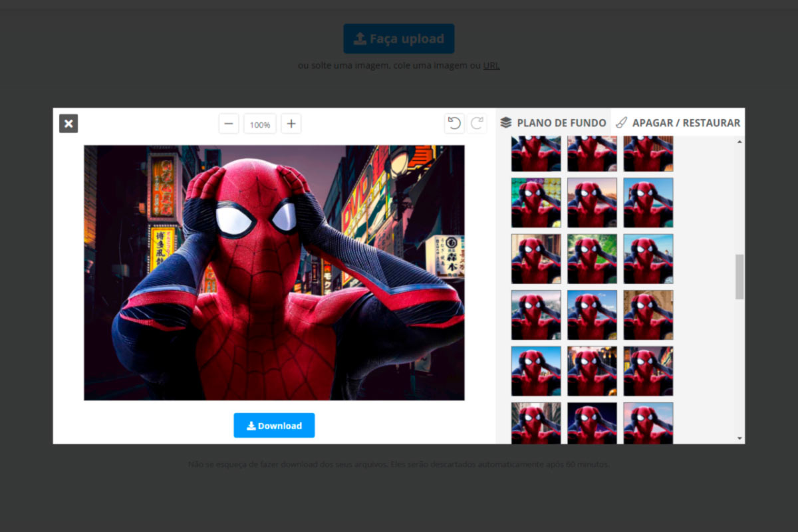Click the main Spider-Man preview image
This screenshot has width=798, height=532.
[274, 273]
